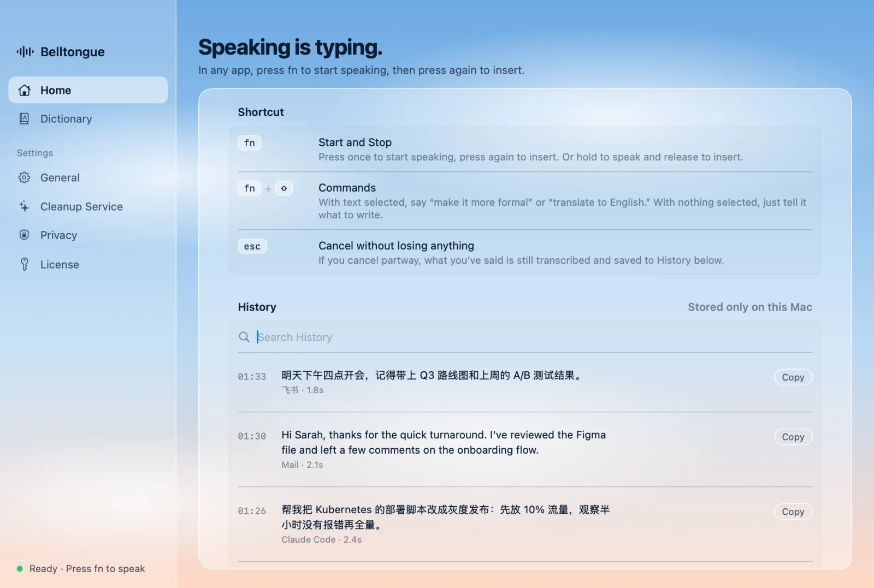Click the 飞书 · 1.8s source label

(303, 390)
